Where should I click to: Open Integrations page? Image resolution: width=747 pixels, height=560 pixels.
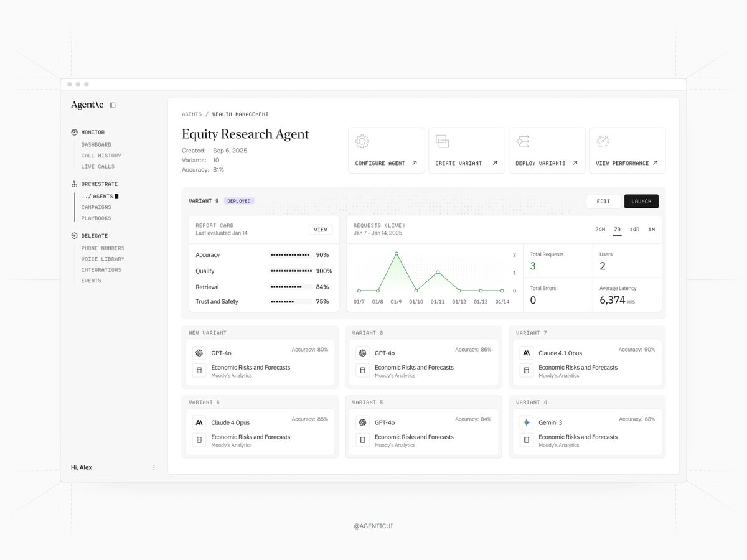101,270
